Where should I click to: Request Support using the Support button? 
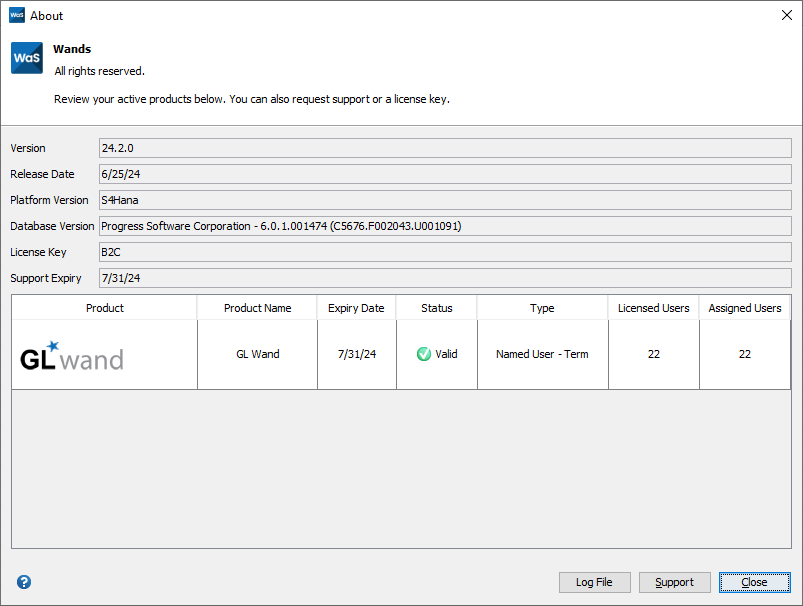(674, 582)
